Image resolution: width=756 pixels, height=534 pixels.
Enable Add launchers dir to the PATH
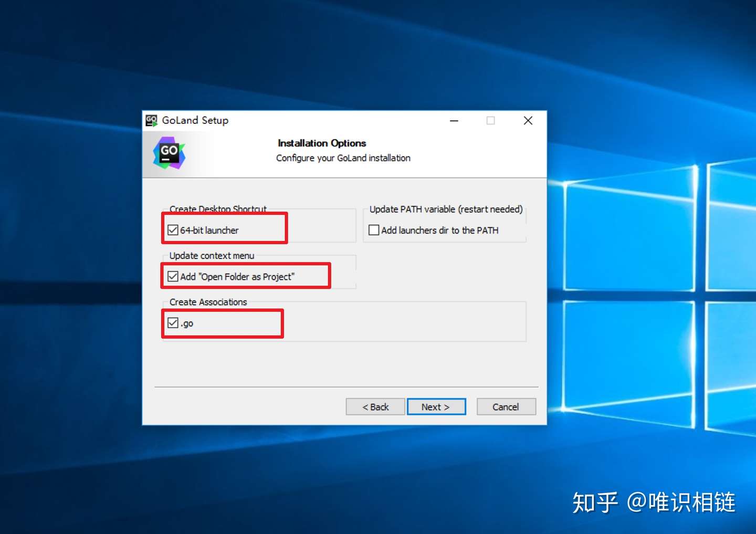pos(374,230)
